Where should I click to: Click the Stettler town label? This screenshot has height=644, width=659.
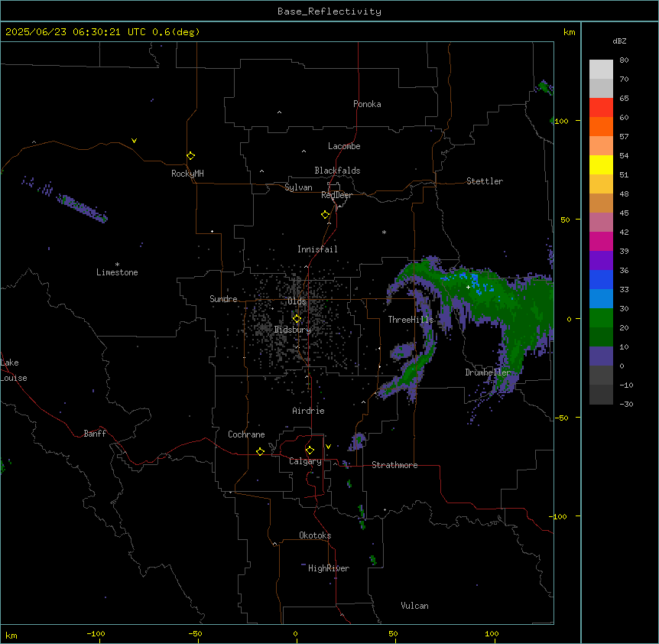tap(485, 181)
